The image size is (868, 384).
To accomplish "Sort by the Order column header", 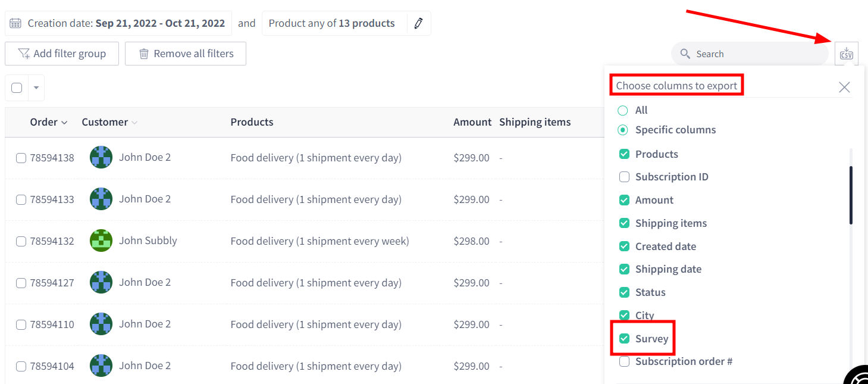I will (48, 122).
